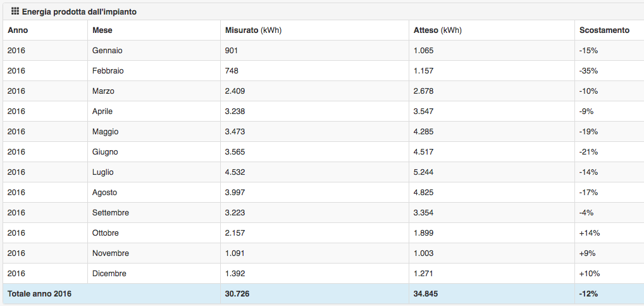The height and width of the screenshot is (306, 644).
Task: Select the Luglio expected value 5.244
Action: click(423, 172)
